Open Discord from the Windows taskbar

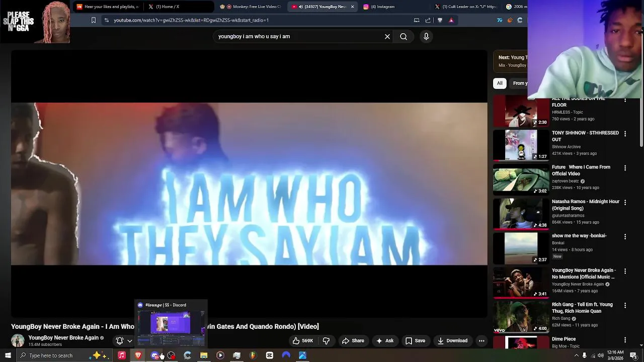tap(154, 355)
